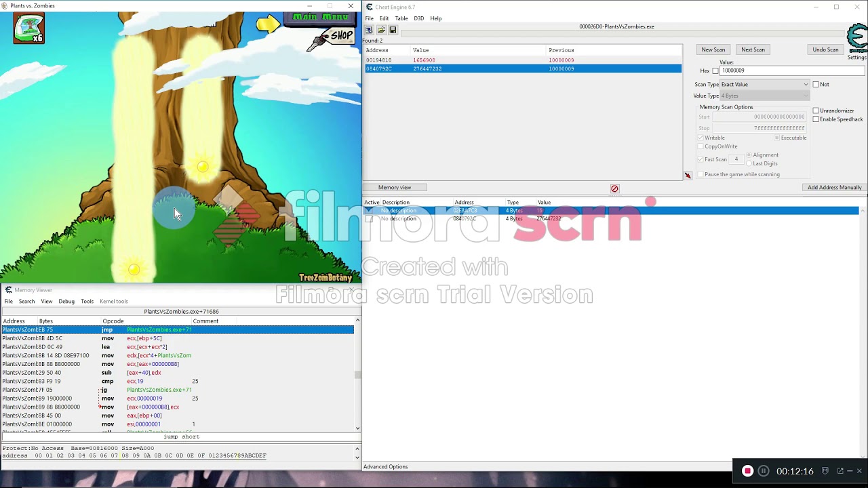Select found address 00194818 row
The image size is (868, 488).
coord(522,60)
